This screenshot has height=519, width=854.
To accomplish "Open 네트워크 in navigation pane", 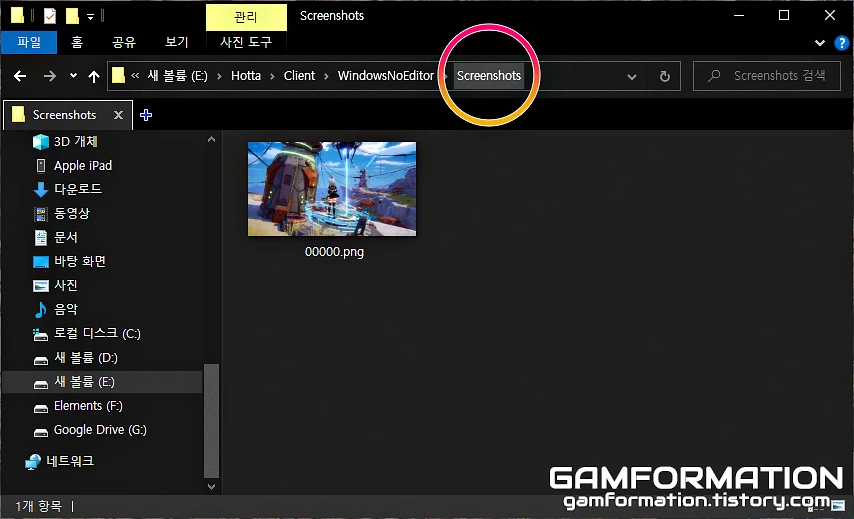I will click(59, 461).
